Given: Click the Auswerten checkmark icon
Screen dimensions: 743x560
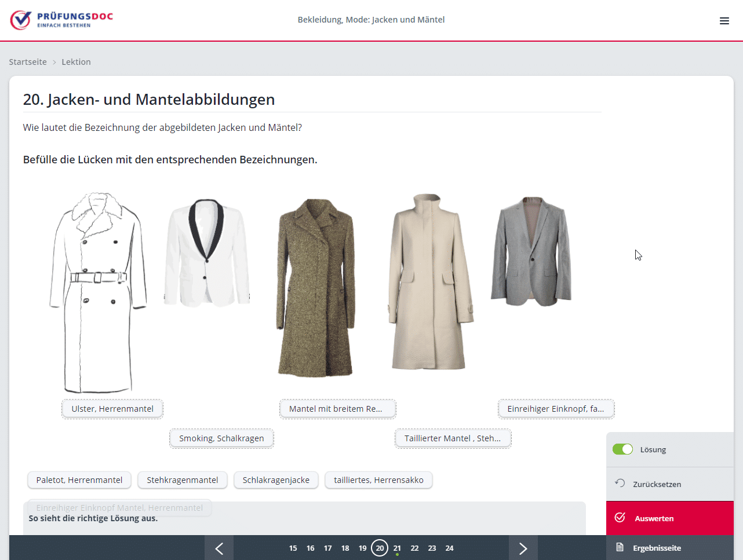Looking at the screenshot, I should pyautogui.click(x=620, y=518).
